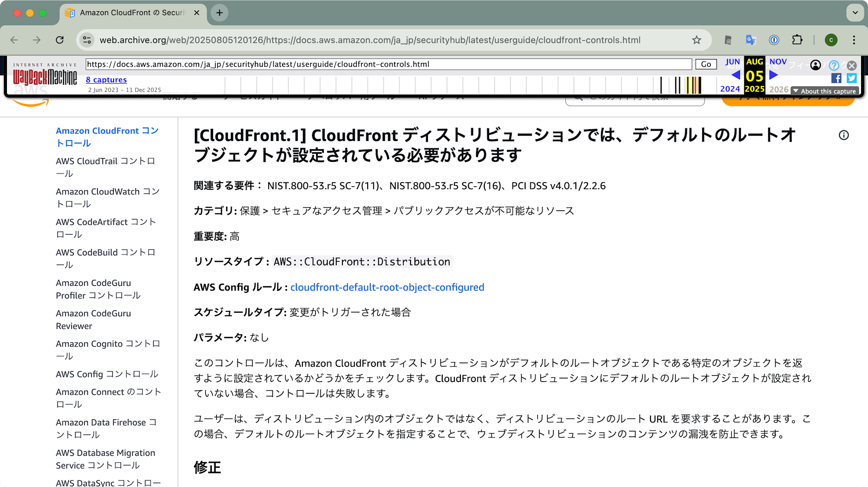Share capture on Facebook
The width and height of the screenshot is (868, 487).
(x=836, y=78)
